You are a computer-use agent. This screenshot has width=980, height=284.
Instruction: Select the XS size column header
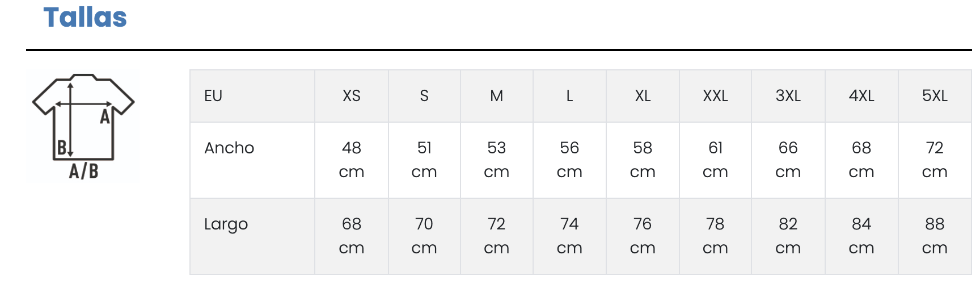click(351, 96)
